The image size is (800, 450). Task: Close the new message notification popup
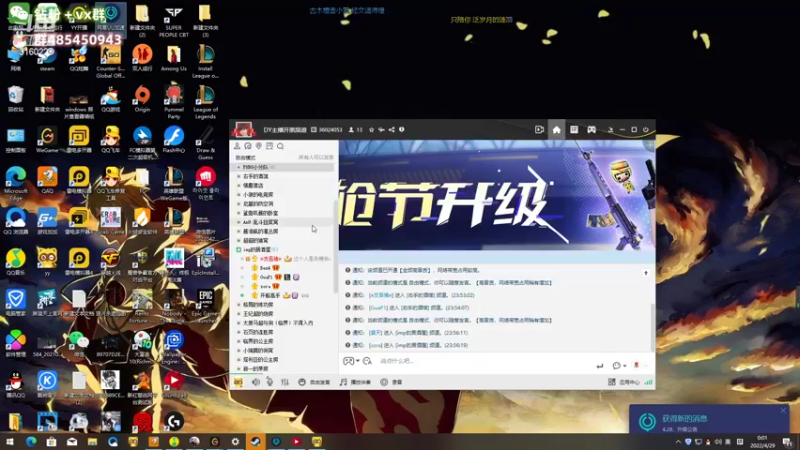pos(783,410)
